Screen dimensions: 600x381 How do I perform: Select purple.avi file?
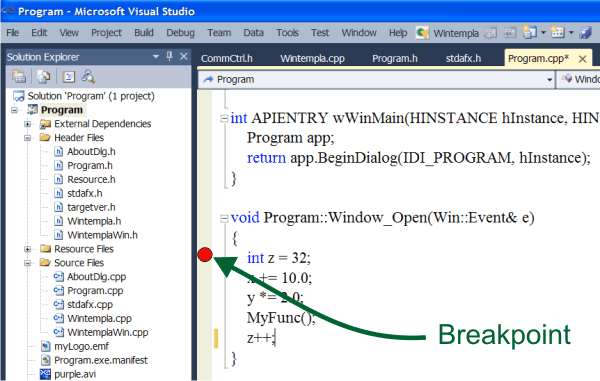pyautogui.click(x=75, y=374)
